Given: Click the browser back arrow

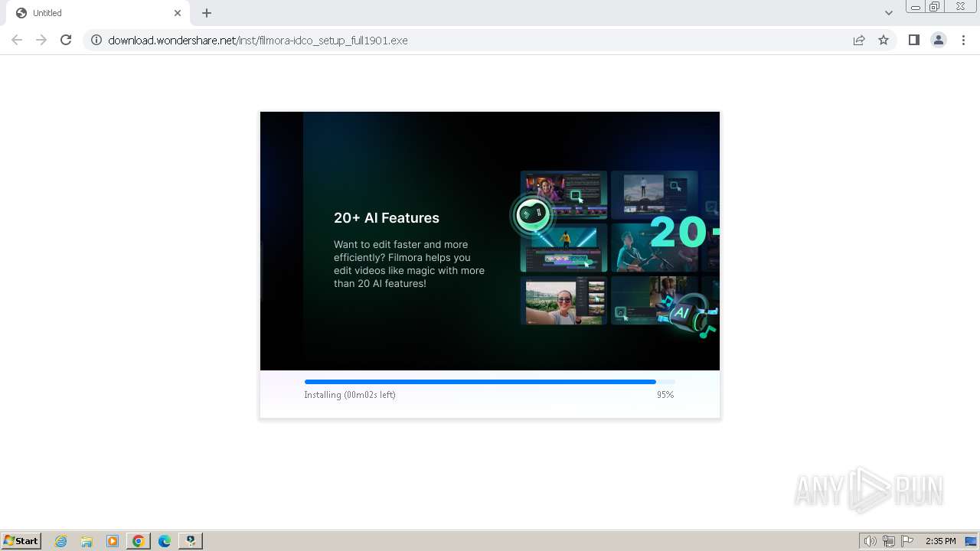Looking at the screenshot, I should tap(17, 40).
